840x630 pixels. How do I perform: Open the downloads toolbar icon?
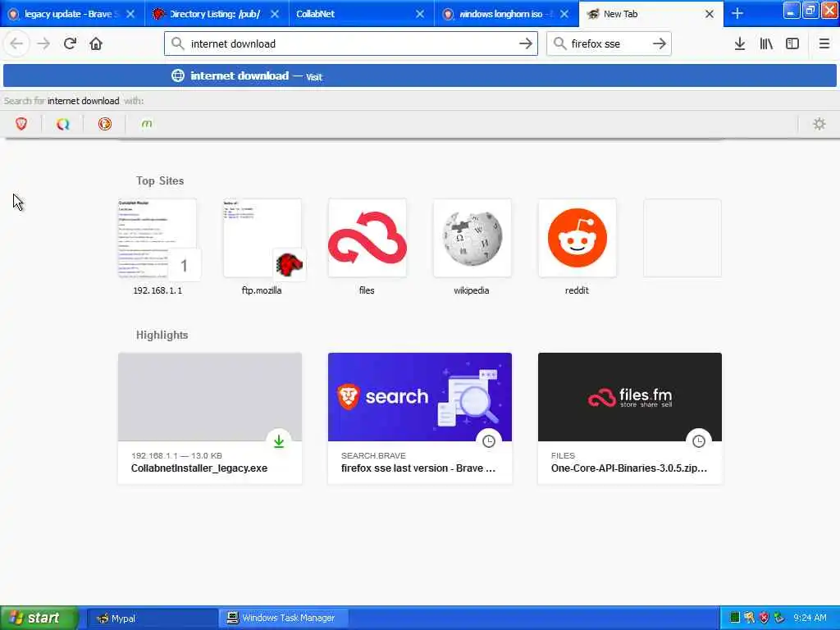740,43
